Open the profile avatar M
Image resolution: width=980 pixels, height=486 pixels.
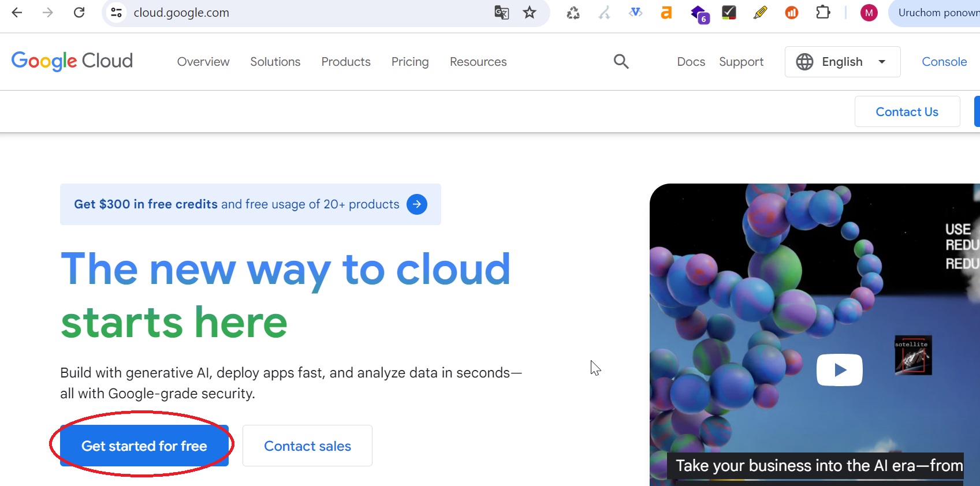click(869, 13)
